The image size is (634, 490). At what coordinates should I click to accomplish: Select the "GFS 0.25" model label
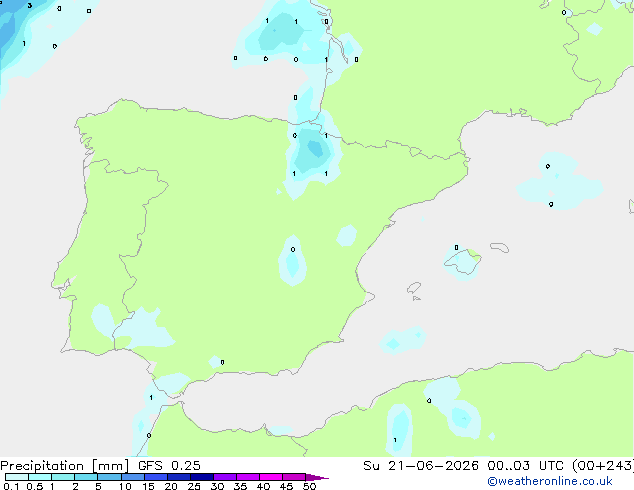pyautogui.click(x=169, y=466)
